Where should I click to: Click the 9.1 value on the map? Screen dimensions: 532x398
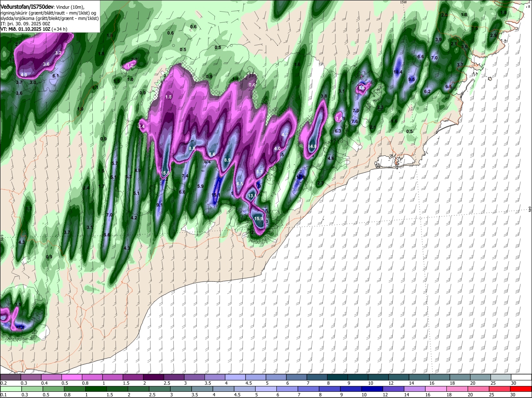(160, 205)
